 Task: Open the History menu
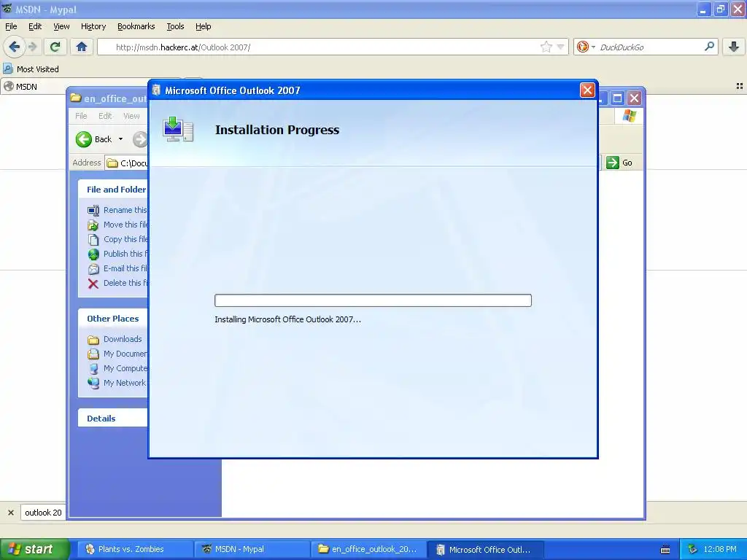point(93,26)
